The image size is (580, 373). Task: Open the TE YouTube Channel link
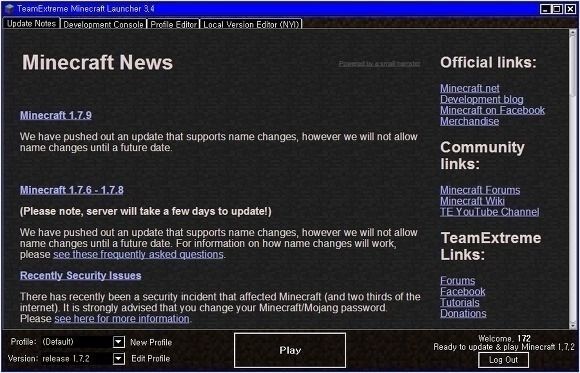[490, 212]
